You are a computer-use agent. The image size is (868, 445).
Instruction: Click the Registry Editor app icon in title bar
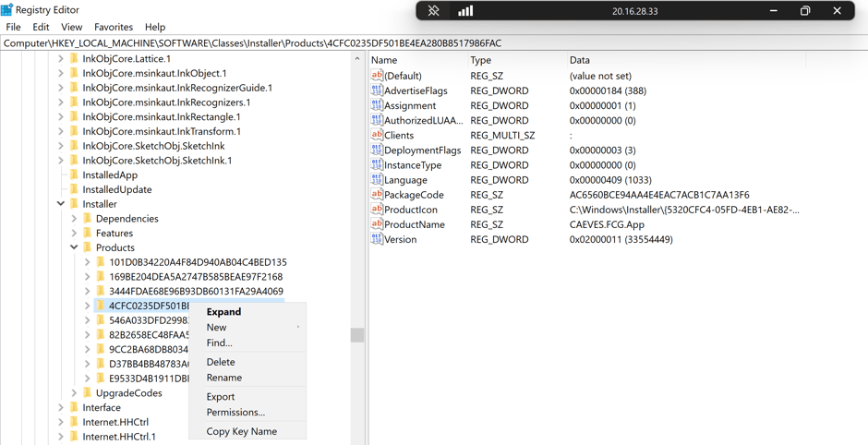(7, 10)
